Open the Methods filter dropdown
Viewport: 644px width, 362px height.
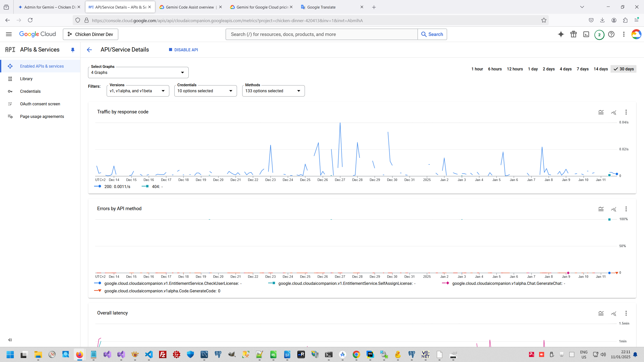point(273,91)
